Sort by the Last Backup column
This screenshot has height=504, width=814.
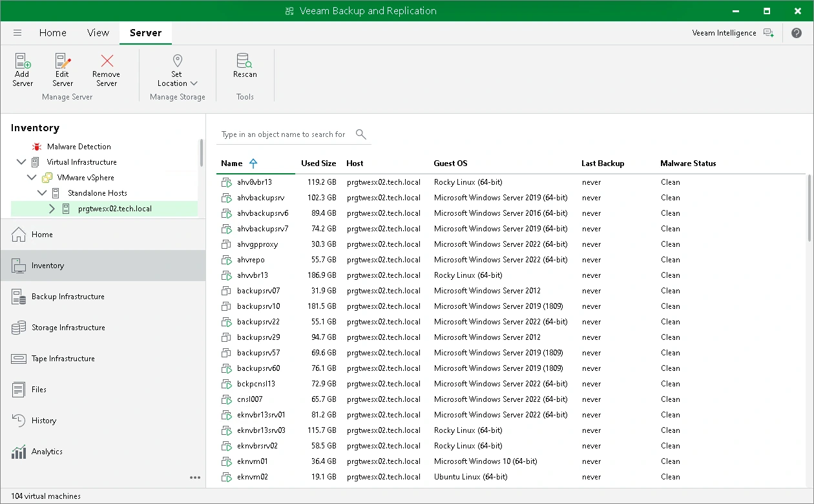pyautogui.click(x=603, y=163)
